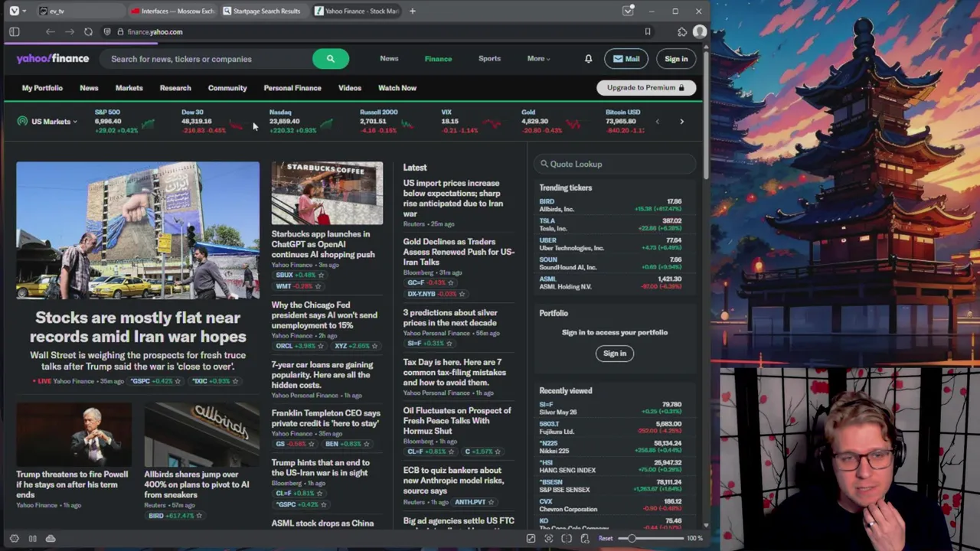Open notifications via the bell icon
980x551 pixels.
click(x=588, y=59)
